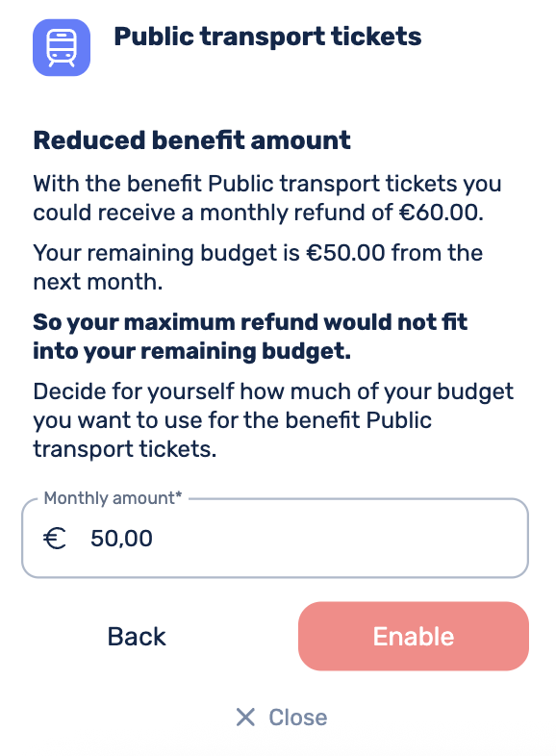Click the euro symbol in the amount field
The width and height of the screenshot is (556, 756).
pyautogui.click(x=55, y=538)
